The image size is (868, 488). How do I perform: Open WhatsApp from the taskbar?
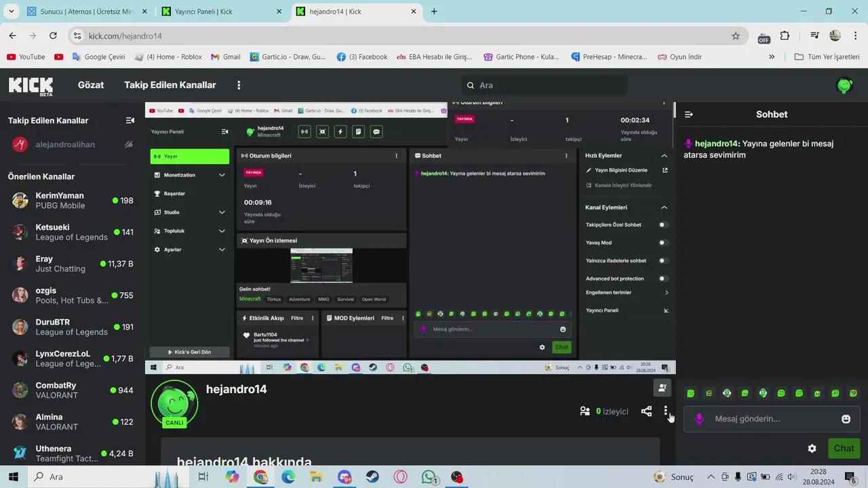coord(429,477)
